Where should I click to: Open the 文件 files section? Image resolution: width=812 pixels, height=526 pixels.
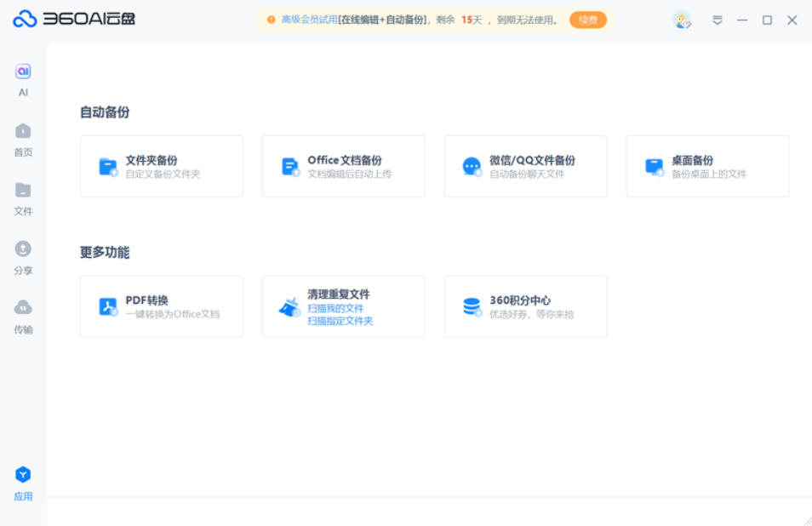point(23,196)
